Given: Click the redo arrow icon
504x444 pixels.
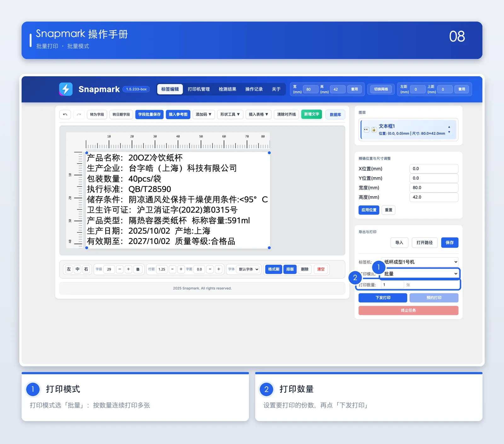Looking at the screenshot, I should pyautogui.click(x=79, y=115).
